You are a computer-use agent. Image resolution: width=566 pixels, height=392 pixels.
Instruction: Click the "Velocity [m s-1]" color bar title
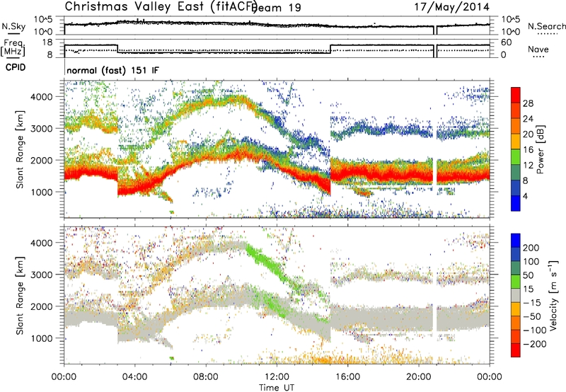point(553,295)
